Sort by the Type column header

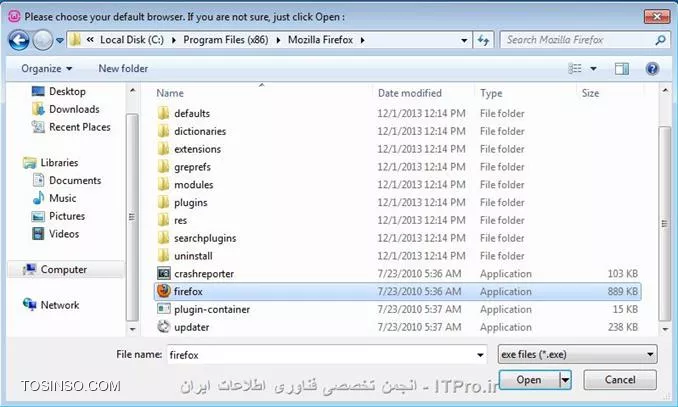tap(491, 93)
